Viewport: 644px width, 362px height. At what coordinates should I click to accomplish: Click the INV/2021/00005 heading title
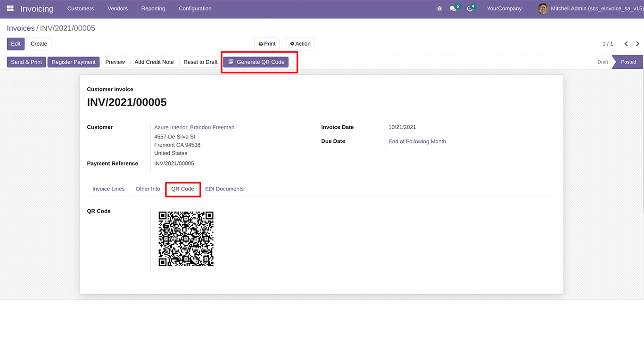pos(127,102)
